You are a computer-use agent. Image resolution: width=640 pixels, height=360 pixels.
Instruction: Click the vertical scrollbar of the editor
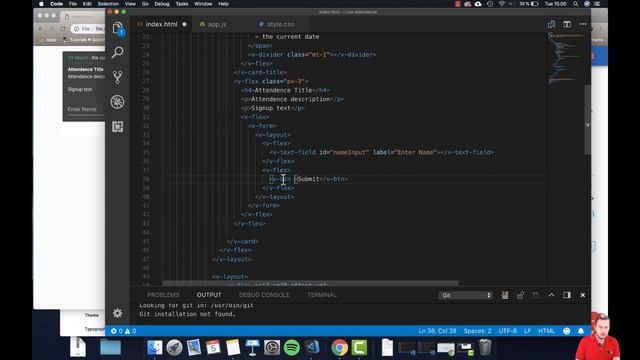coord(587,120)
